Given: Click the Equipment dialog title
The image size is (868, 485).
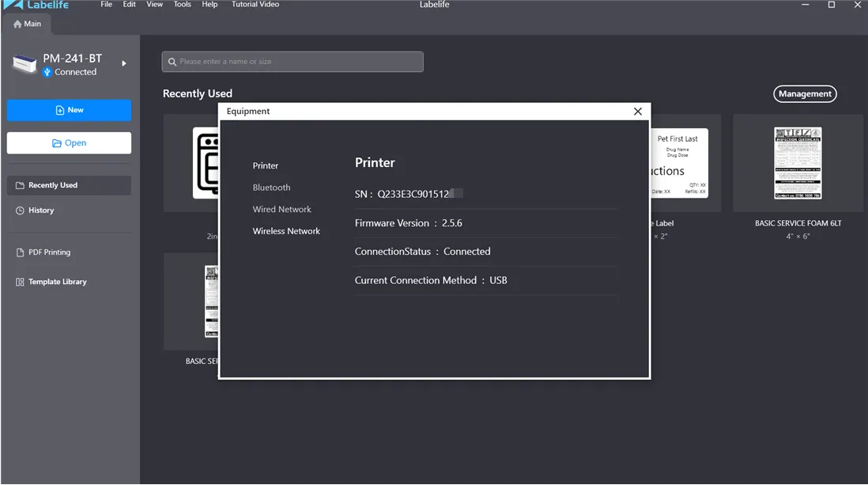Looking at the screenshot, I should (x=248, y=112).
